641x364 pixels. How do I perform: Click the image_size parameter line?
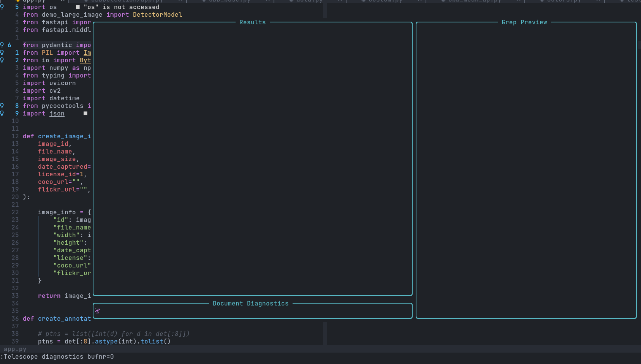[x=59, y=159]
